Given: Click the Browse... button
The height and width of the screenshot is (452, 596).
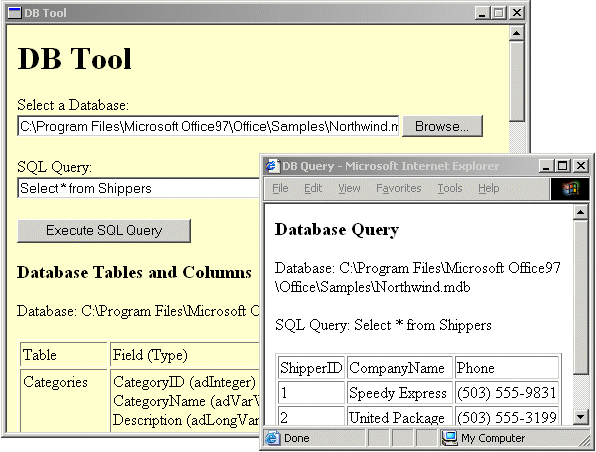Looking at the screenshot, I should pos(442,126).
